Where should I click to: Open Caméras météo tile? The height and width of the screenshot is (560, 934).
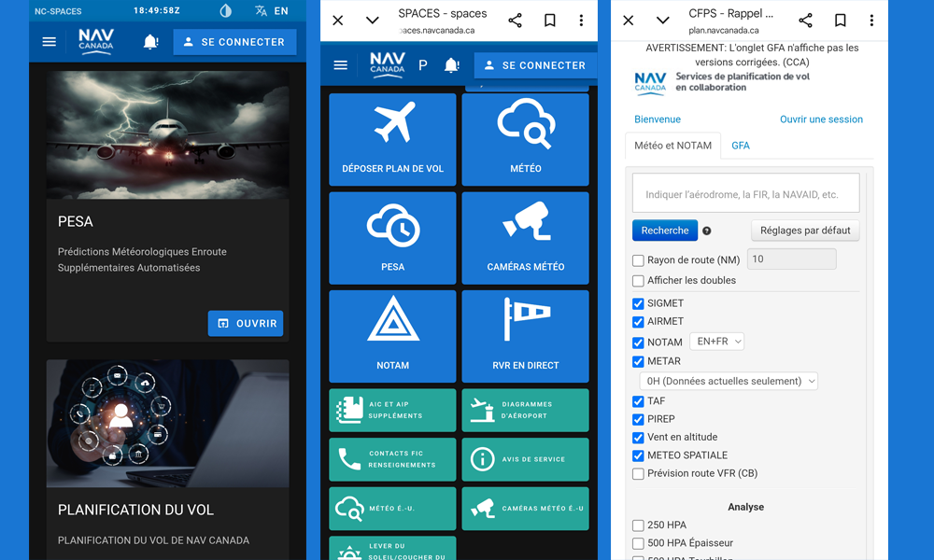(525, 238)
